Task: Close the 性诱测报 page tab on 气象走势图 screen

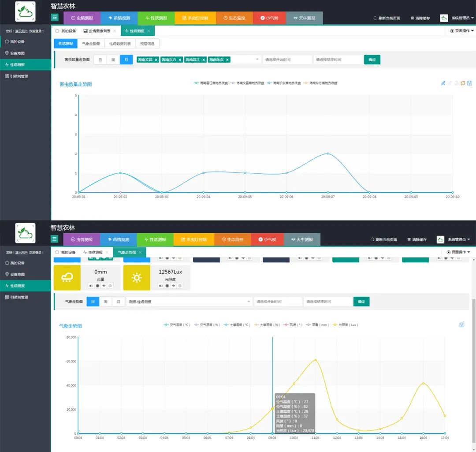Action: 107,252
